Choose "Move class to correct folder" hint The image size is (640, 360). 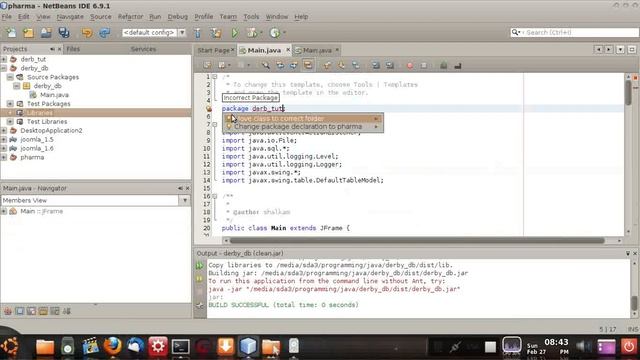(x=303, y=118)
